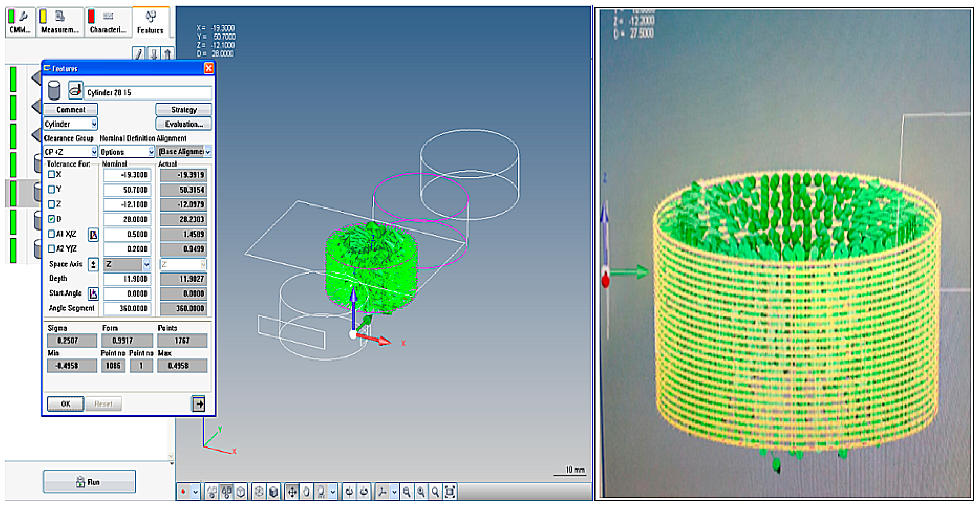
Task: Click the cylinder feature icon in dialog
Action: (54, 91)
